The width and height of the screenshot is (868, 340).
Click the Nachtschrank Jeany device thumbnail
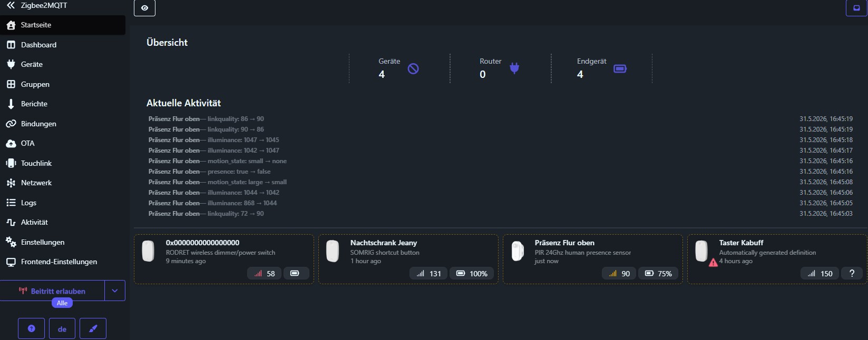(x=333, y=251)
